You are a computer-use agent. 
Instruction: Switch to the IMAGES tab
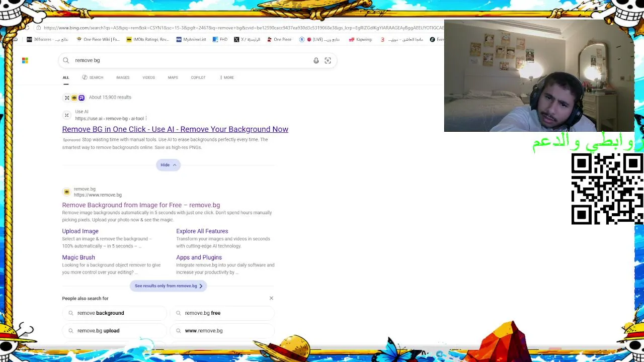tap(123, 77)
